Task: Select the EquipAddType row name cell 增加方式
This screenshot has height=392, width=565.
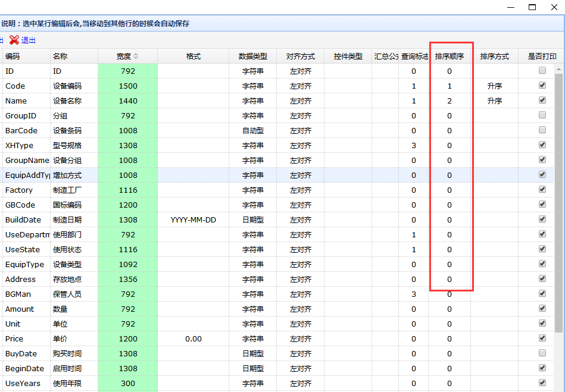Action: 67,175
